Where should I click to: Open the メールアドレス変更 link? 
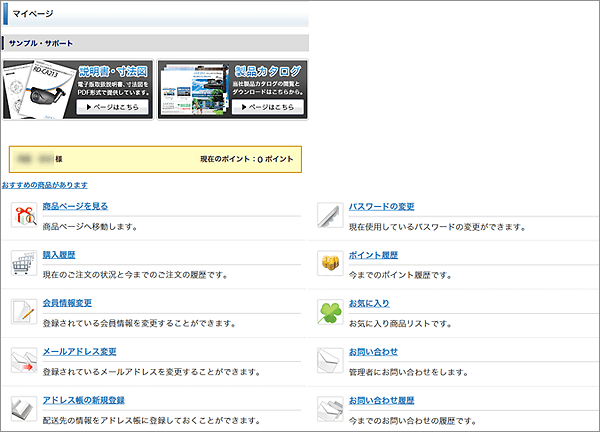pos(79,352)
